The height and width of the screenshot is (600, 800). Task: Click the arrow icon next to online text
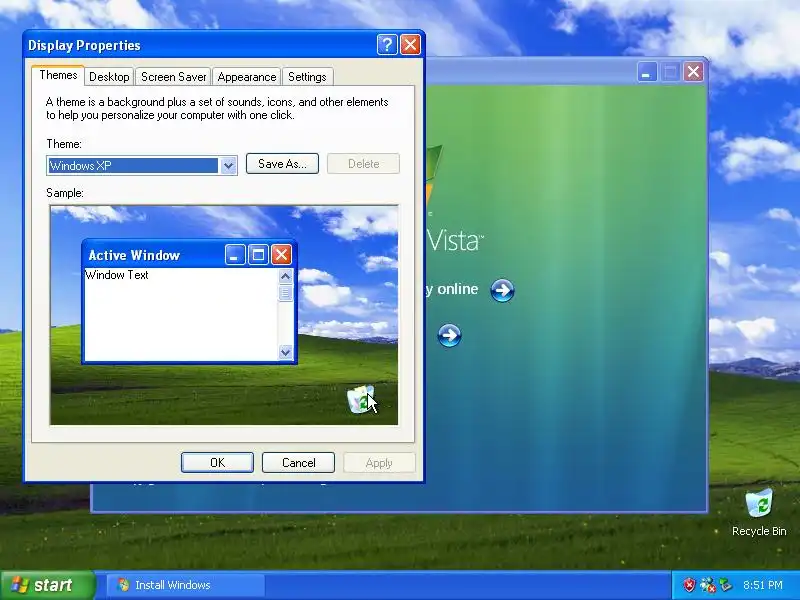502,290
